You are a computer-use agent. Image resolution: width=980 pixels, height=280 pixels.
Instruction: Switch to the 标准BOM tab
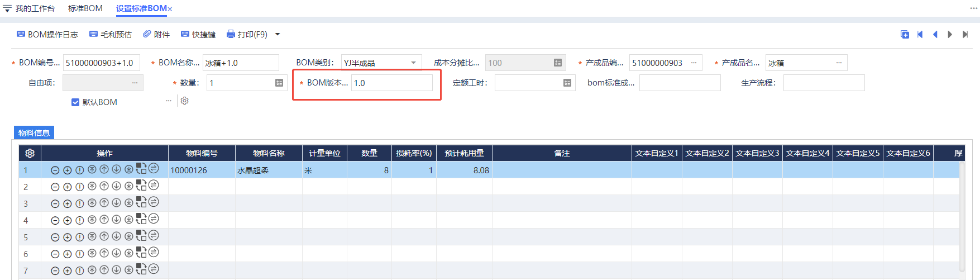point(85,8)
